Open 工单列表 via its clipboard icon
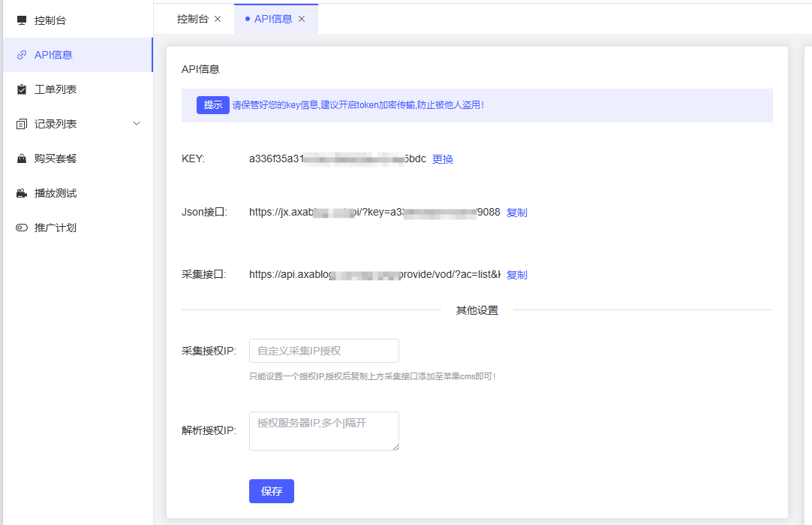812x525 pixels. 20,89
